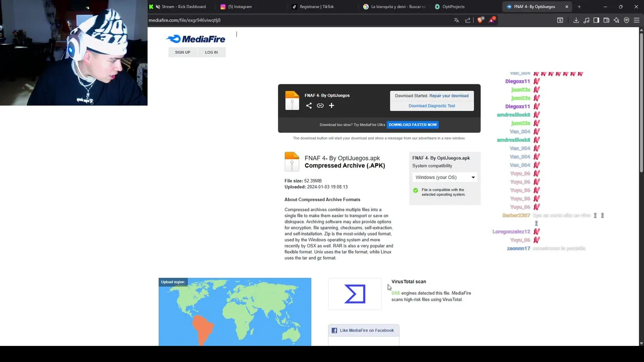The image size is (644, 362).
Task: Click the MediaFire logo
Action: [195, 39]
